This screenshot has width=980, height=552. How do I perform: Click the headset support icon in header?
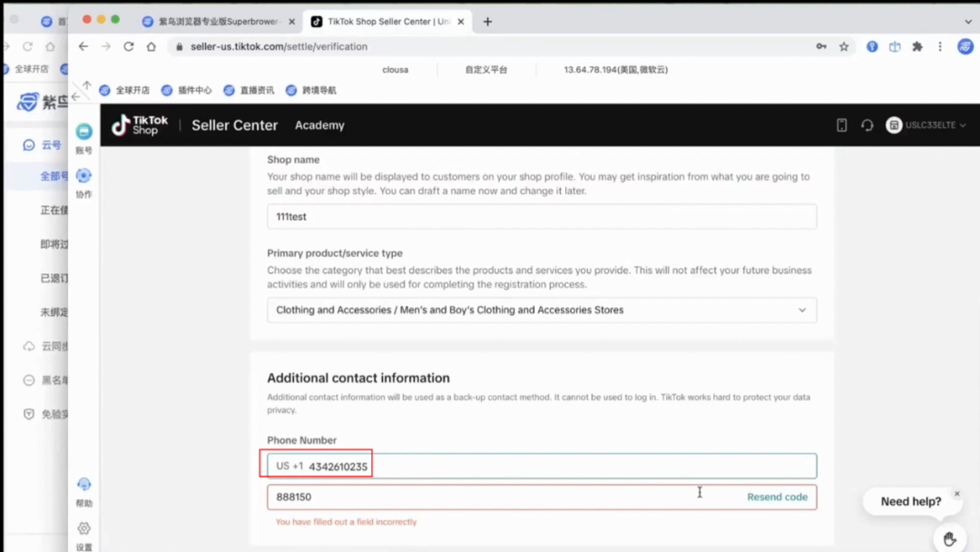[x=867, y=125]
